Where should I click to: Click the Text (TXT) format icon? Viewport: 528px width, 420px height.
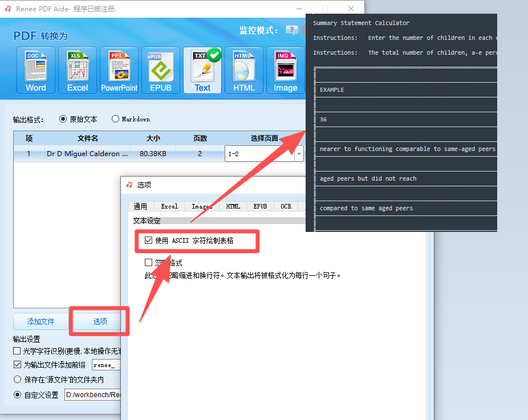[202, 70]
